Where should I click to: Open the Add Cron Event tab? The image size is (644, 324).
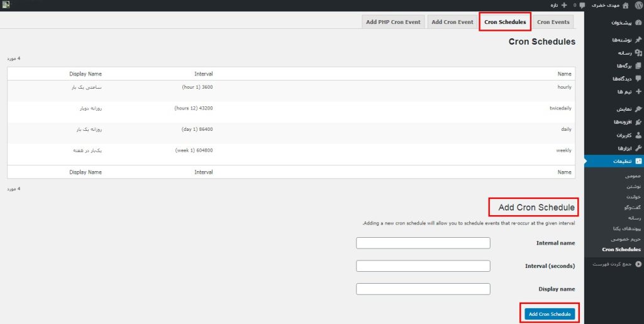pos(452,22)
